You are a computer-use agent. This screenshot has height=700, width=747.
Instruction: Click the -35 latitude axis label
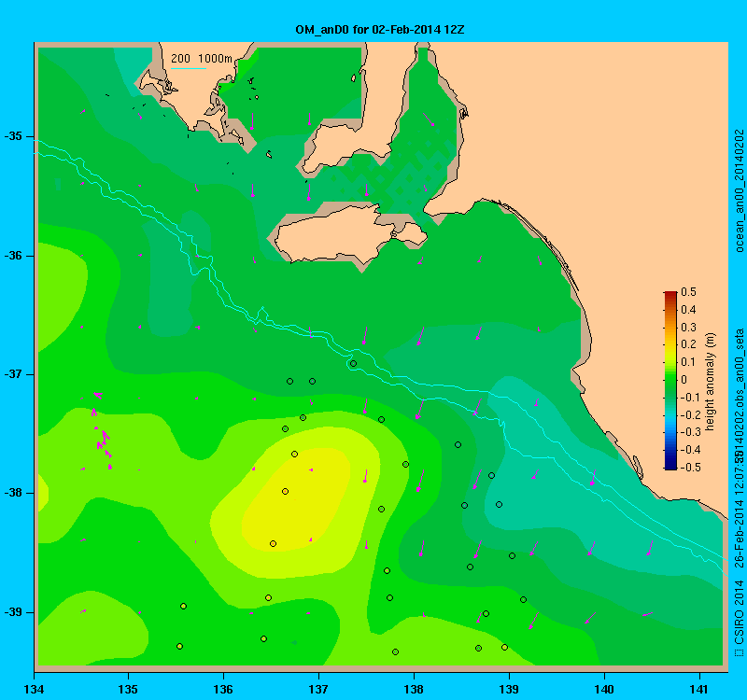pyautogui.click(x=13, y=136)
